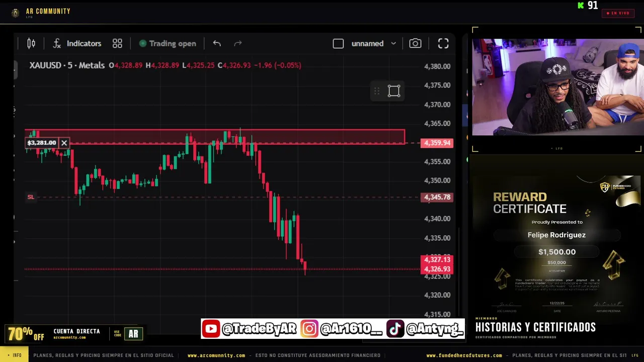Image resolution: width=644 pixels, height=362 pixels.
Task: Open the www.fundedherofutures.com ticker link
Action: pos(464,355)
